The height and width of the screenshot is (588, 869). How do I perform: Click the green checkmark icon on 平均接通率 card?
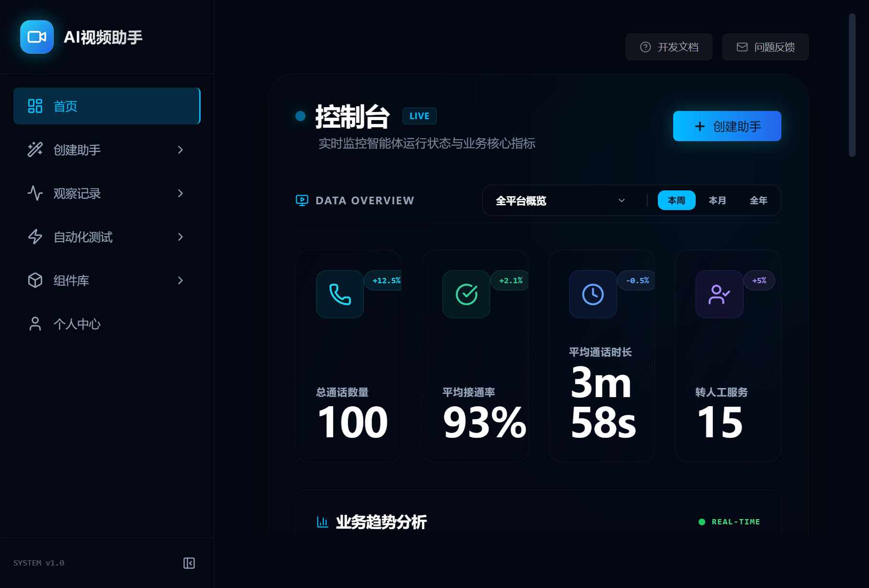466,294
